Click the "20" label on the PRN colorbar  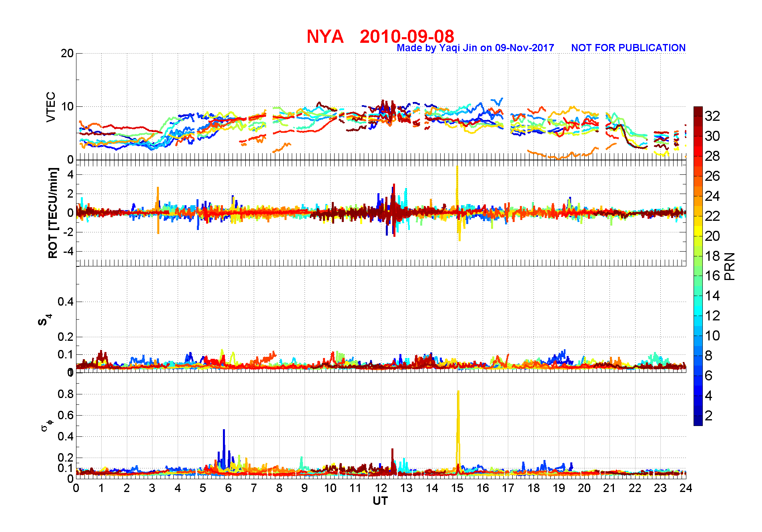(x=712, y=236)
